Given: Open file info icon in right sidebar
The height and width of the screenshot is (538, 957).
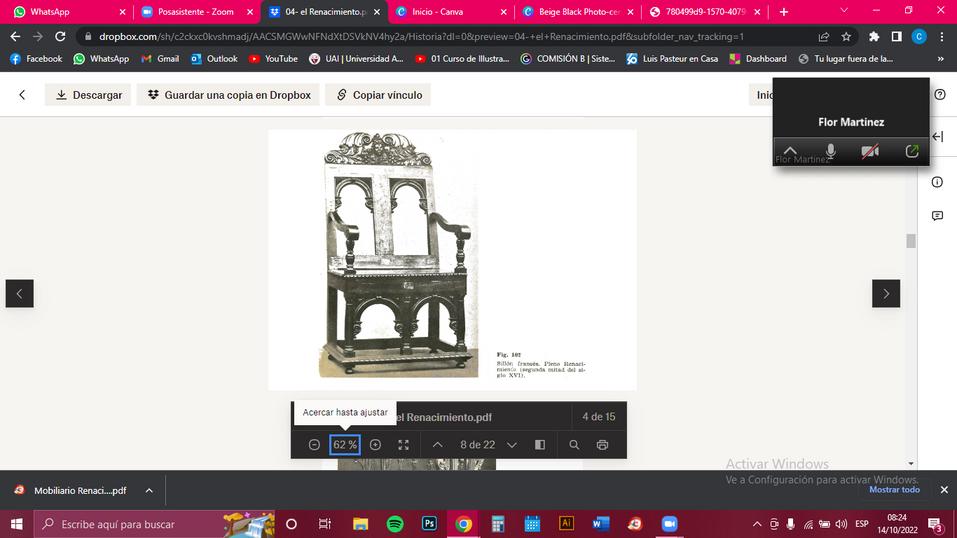Looking at the screenshot, I should pos(937,182).
